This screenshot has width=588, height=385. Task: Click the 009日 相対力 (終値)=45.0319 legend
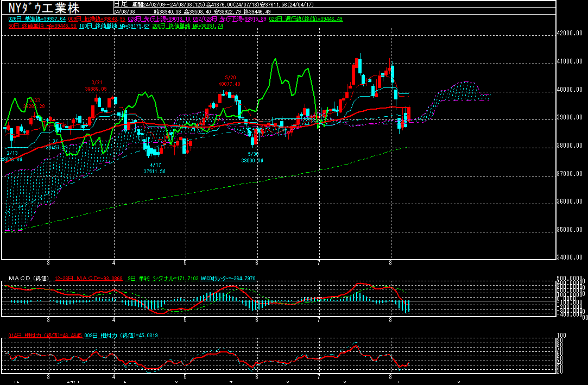coord(121,336)
